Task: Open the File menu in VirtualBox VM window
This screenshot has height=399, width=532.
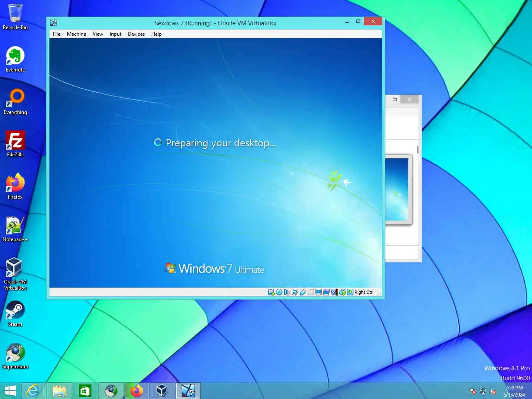Action: [x=57, y=34]
